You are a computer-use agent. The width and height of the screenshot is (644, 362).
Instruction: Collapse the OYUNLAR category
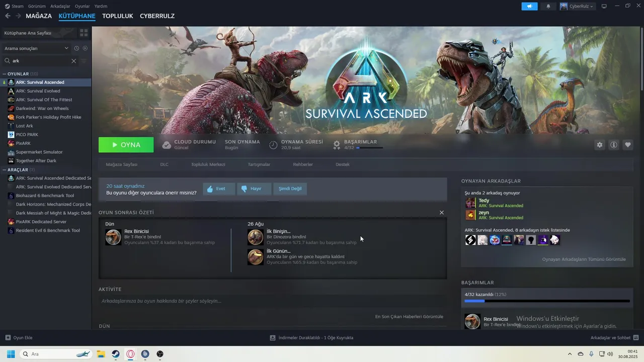point(4,74)
